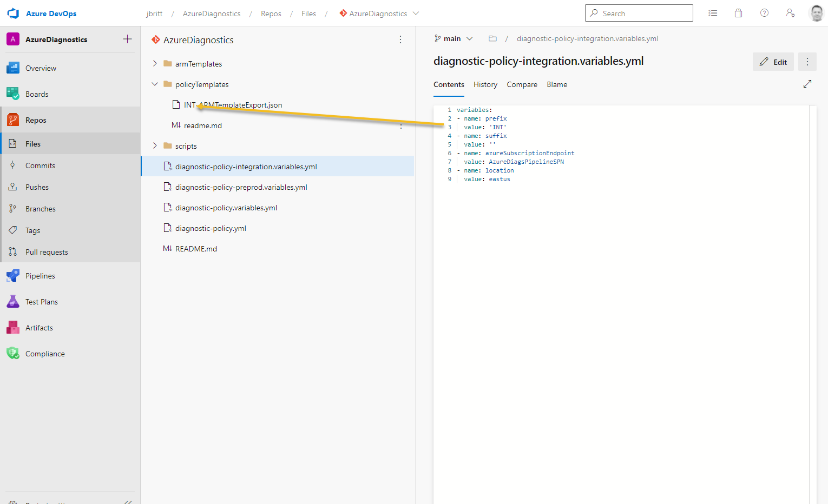Click Repos breadcrumb link
This screenshot has width=828, height=504.
(x=271, y=14)
